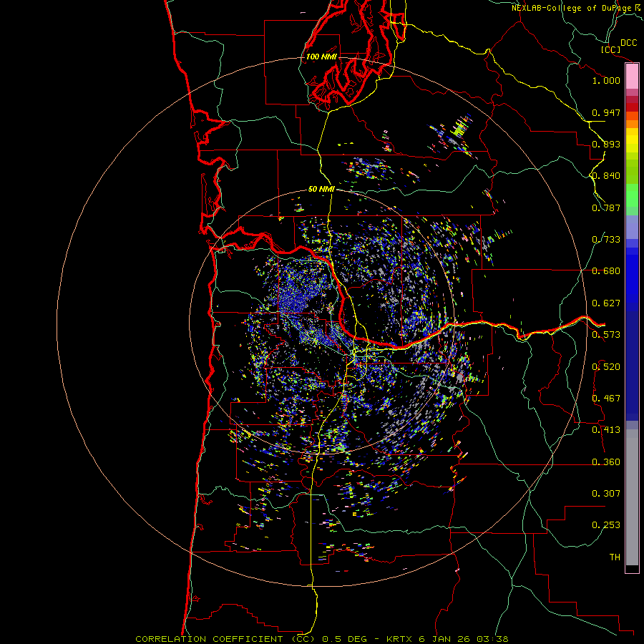Screen dimensions: 644x644
Task: Click the [CC] label above the color bar
Action: click(x=610, y=49)
